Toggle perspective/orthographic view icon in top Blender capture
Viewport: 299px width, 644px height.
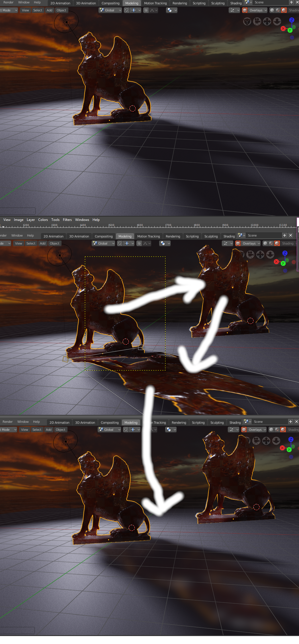247,22
